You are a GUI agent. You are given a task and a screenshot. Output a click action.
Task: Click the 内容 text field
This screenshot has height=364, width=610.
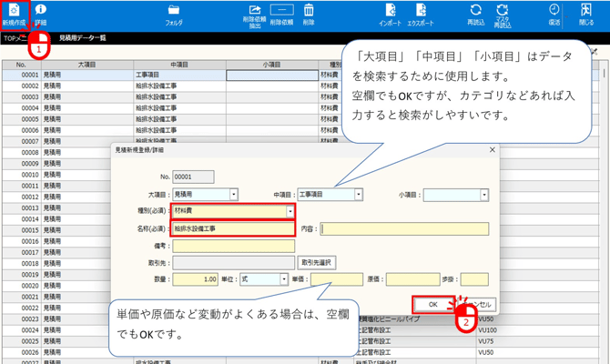tap(403, 228)
